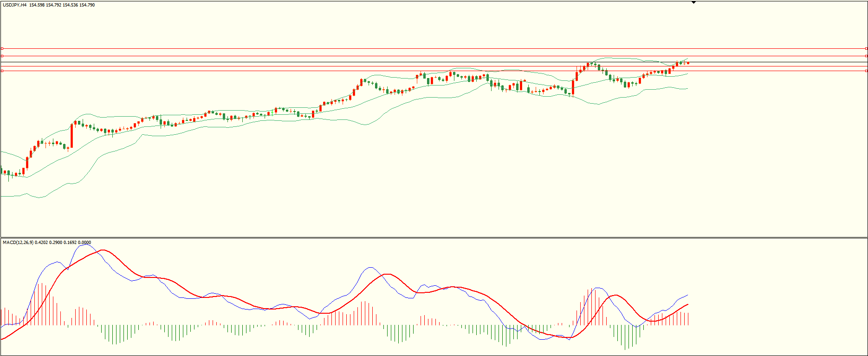868x356 pixels.
Task: Click the MACD(12,26,9) indicator label
Action: point(18,243)
